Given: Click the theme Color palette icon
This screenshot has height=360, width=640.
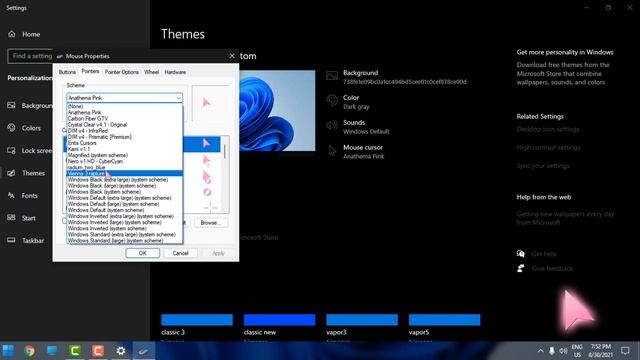Looking at the screenshot, I should point(332,101).
